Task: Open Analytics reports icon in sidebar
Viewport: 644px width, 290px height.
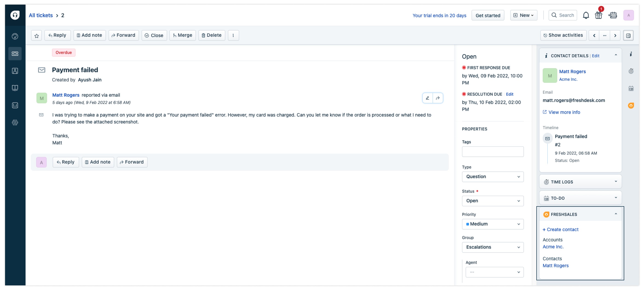Action: pyautogui.click(x=15, y=105)
